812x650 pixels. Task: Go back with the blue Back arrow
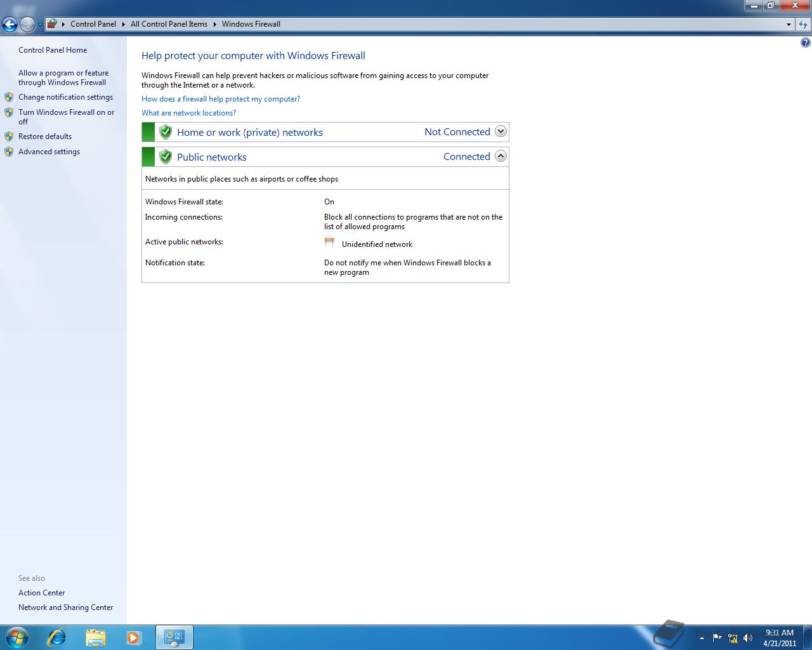tap(10, 24)
